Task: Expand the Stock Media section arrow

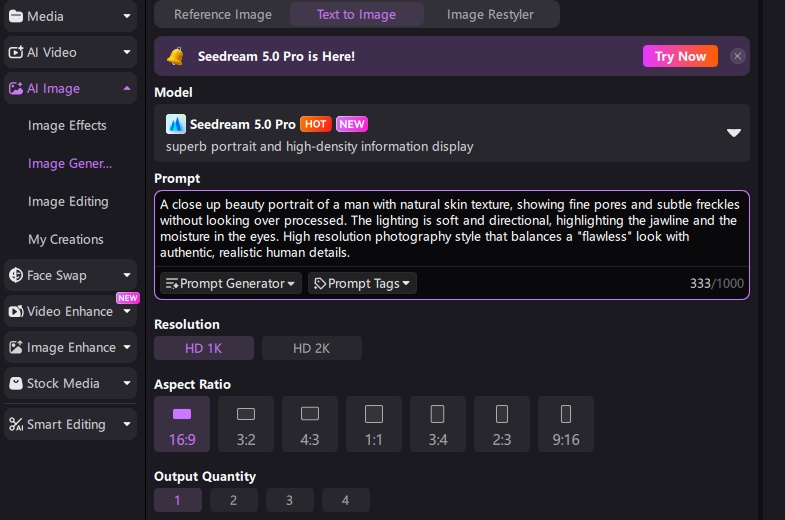Action: point(127,383)
